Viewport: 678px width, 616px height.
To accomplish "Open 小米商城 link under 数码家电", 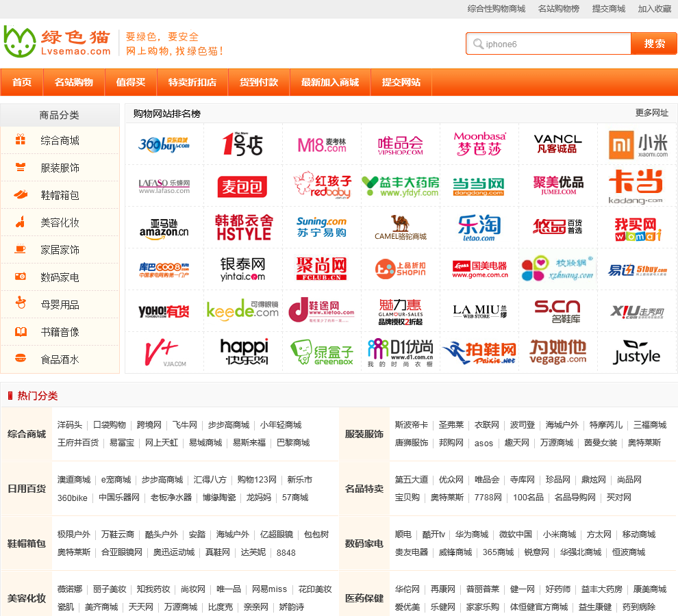I will pyautogui.click(x=560, y=535).
